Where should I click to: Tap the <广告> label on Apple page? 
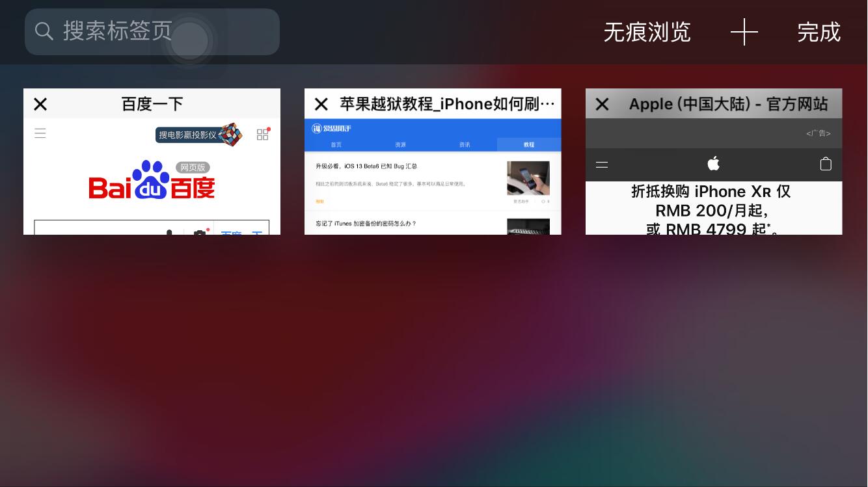coord(819,133)
